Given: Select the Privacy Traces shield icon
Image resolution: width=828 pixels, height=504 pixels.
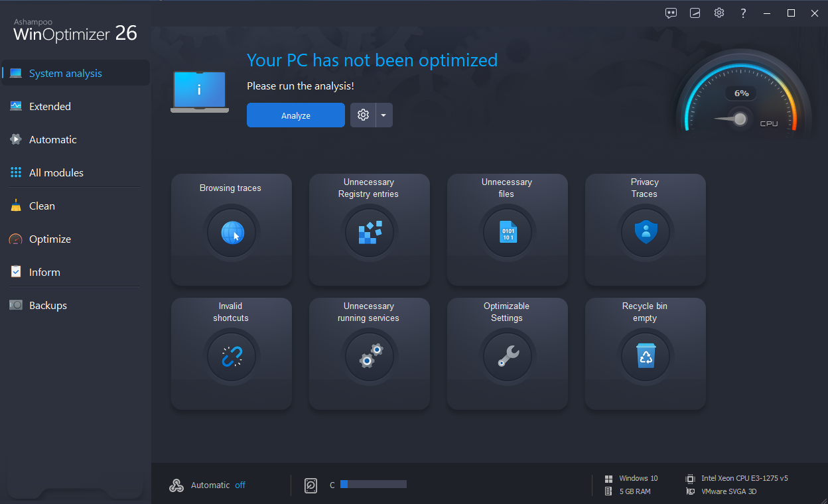Looking at the screenshot, I should click(x=646, y=233).
